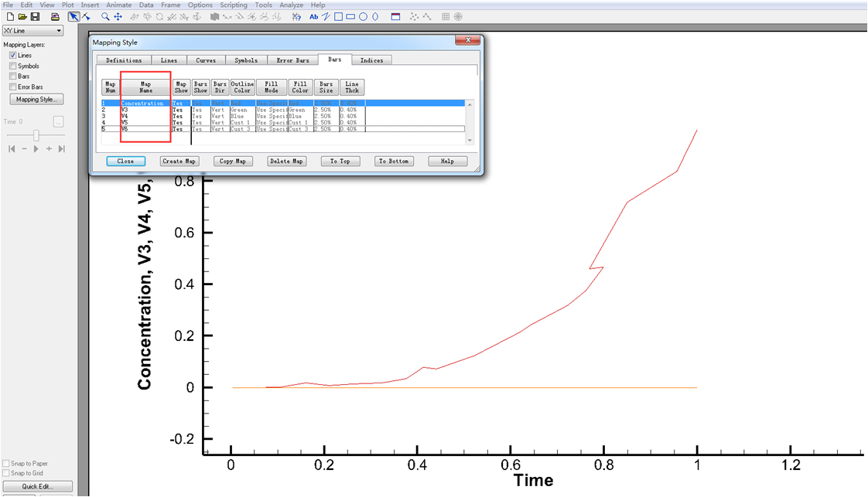Screen dimensions: 868x497
Task: Open the Analyze menu
Action: pyautogui.click(x=291, y=5)
